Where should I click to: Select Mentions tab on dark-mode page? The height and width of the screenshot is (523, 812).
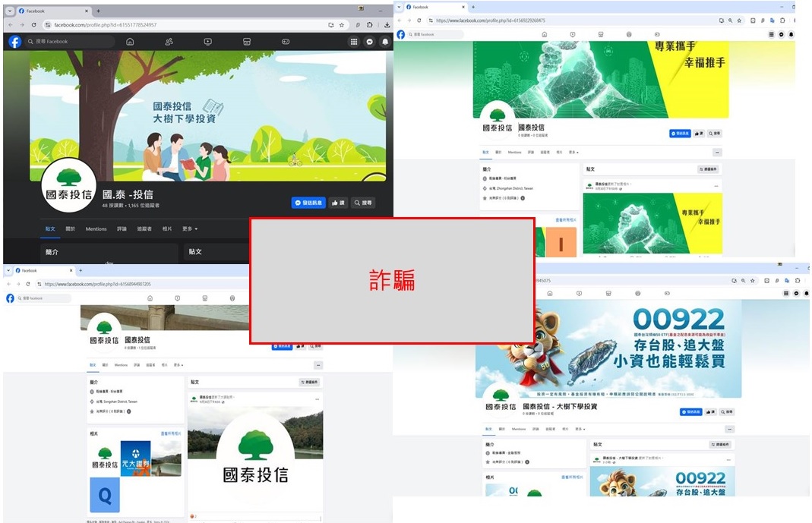click(x=96, y=228)
